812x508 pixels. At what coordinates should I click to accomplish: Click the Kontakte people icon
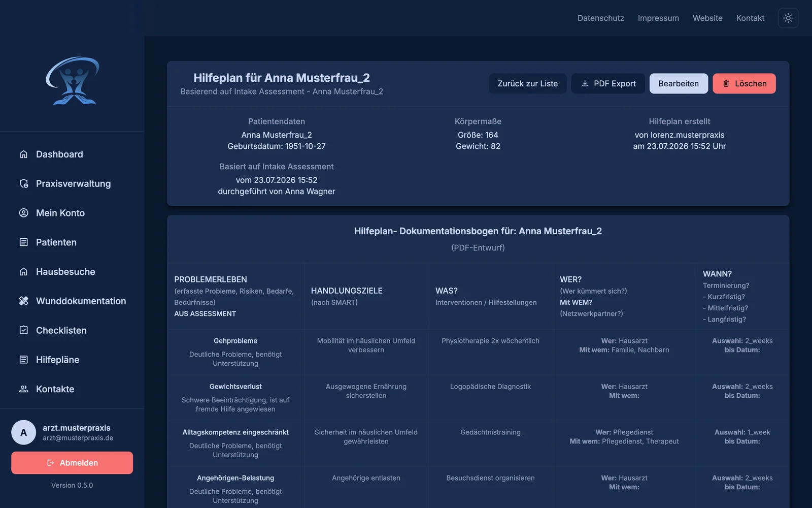[23, 389]
